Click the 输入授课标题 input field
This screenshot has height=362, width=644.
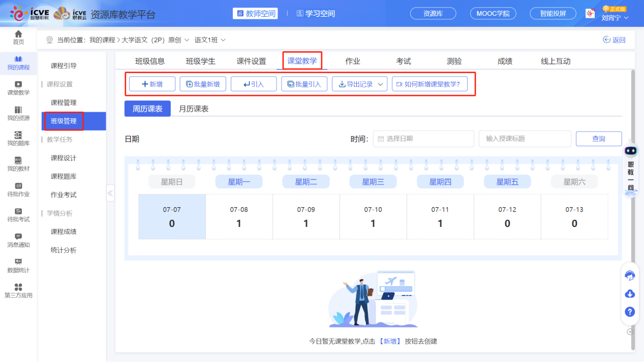[525, 138]
